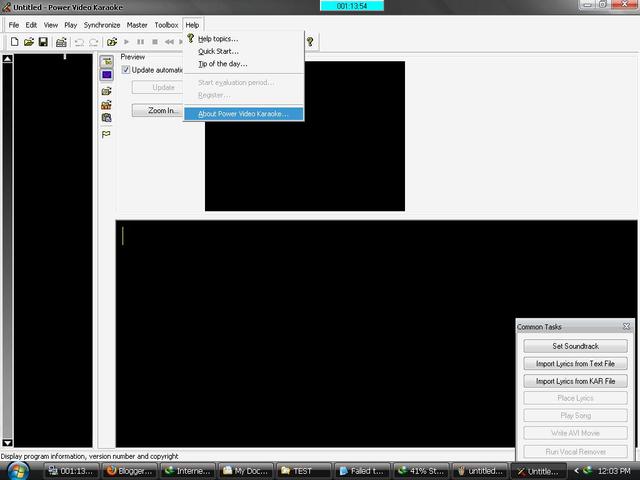Image resolution: width=640 pixels, height=480 pixels.
Task: Open the Edit menu
Action: [31, 25]
